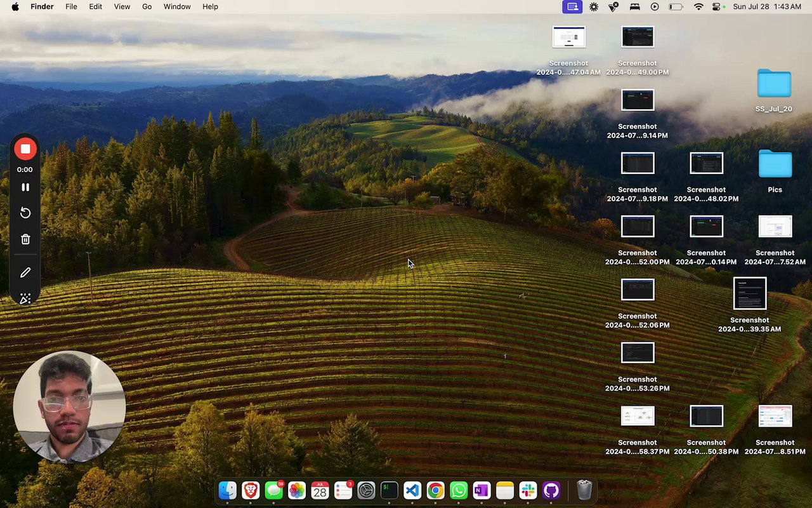
Task: Open the Finder menu
Action: coord(42,6)
